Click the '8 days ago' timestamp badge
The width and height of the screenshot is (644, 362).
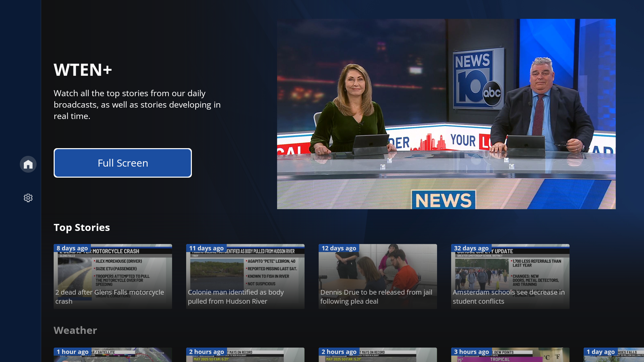coord(72,248)
